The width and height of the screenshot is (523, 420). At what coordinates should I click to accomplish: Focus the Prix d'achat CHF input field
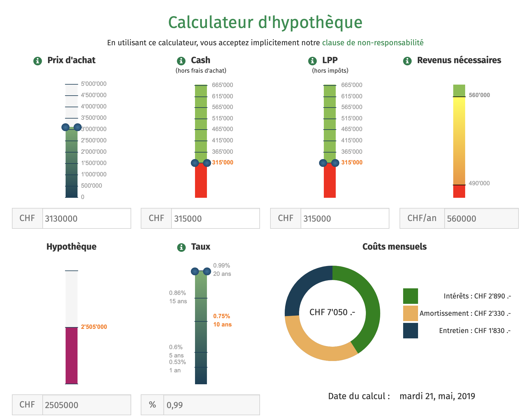86,219
